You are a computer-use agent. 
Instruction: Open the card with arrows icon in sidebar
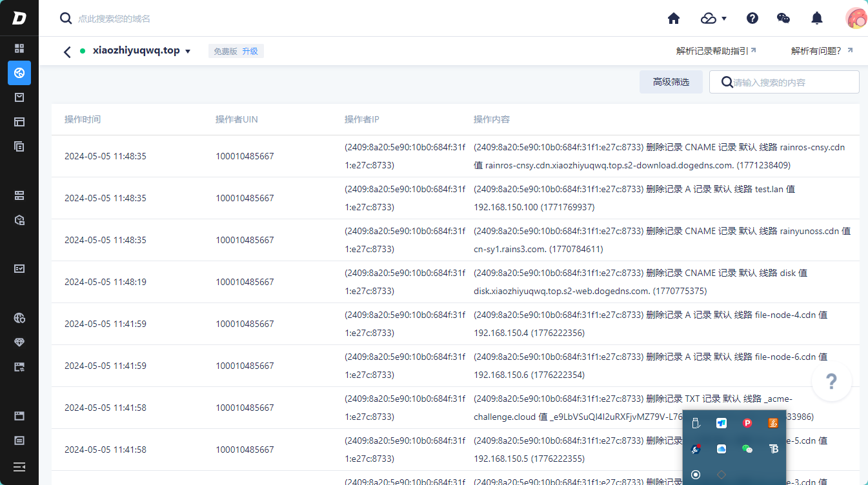coord(19,367)
